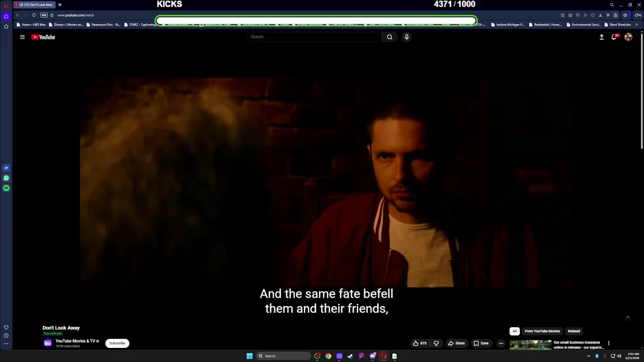Open Opera browser menu logo
Image resolution: width=644 pixels, height=362 pixels.
[x=6, y=6]
